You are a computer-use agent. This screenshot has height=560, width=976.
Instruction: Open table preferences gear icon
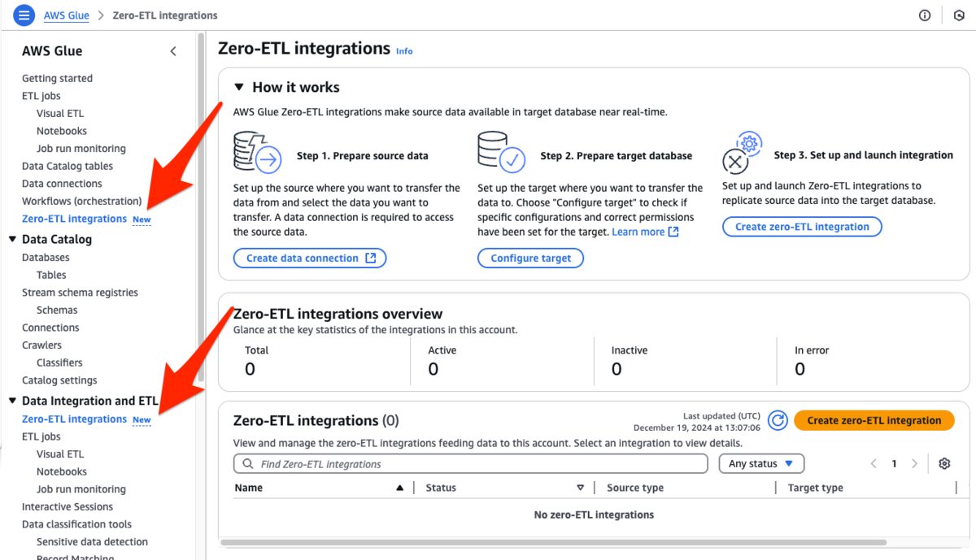point(944,463)
